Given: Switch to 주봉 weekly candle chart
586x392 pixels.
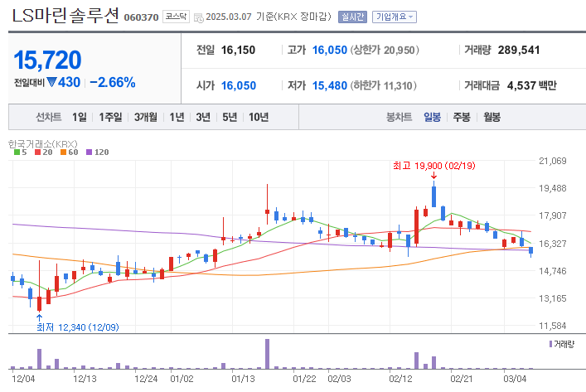Looking at the screenshot, I should 462,118.
